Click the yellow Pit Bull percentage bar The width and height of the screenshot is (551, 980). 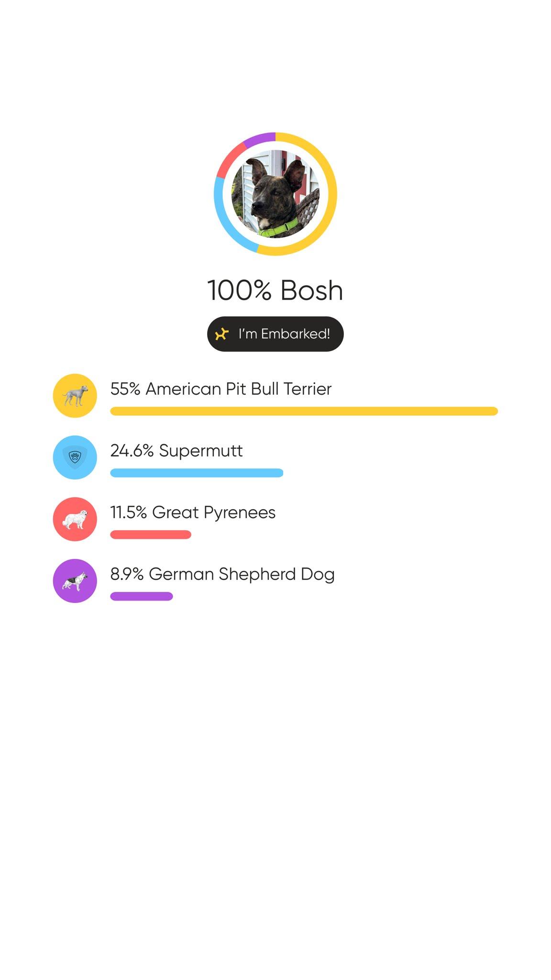(304, 411)
